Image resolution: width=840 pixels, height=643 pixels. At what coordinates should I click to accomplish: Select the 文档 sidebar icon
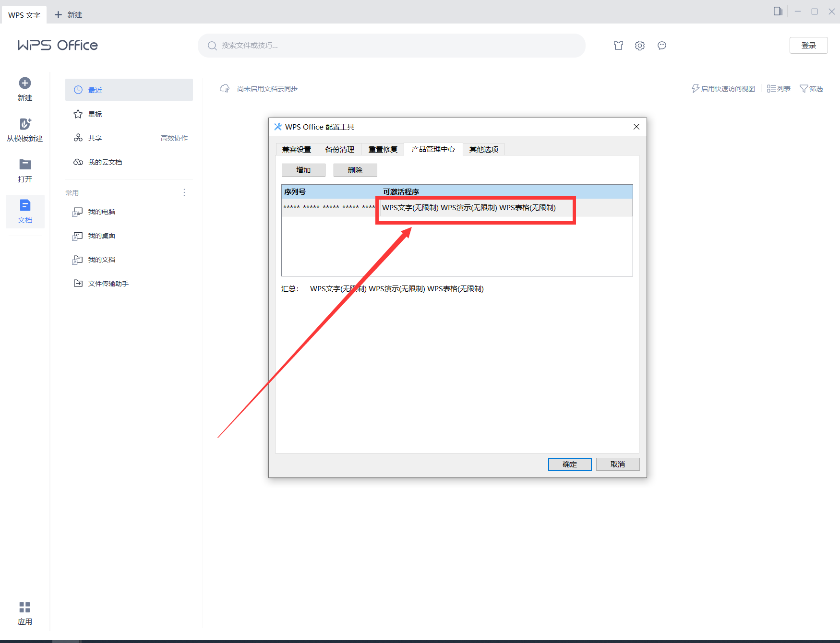(25, 205)
